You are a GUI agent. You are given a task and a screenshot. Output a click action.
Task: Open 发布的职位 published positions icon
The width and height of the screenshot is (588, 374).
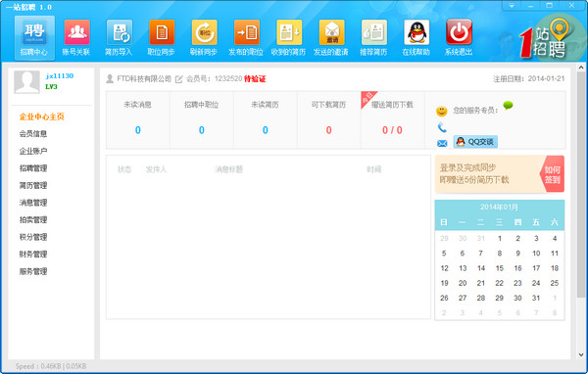[246, 32]
